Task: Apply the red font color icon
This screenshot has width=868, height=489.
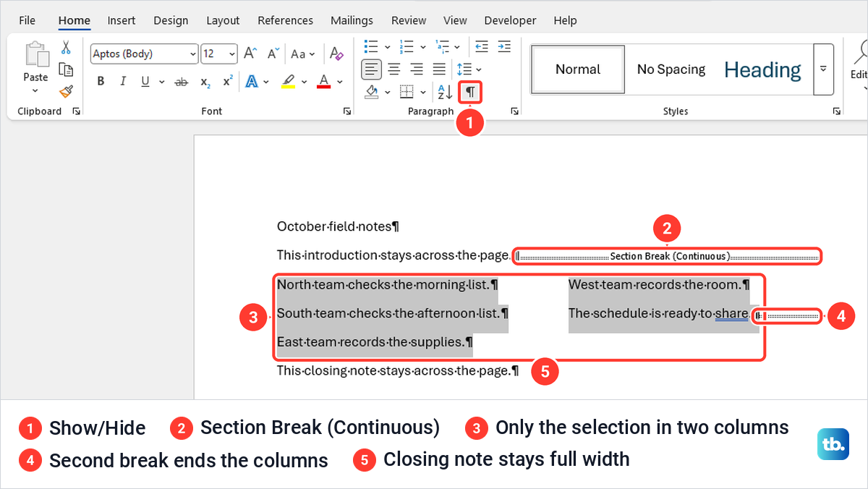Action: [323, 81]
